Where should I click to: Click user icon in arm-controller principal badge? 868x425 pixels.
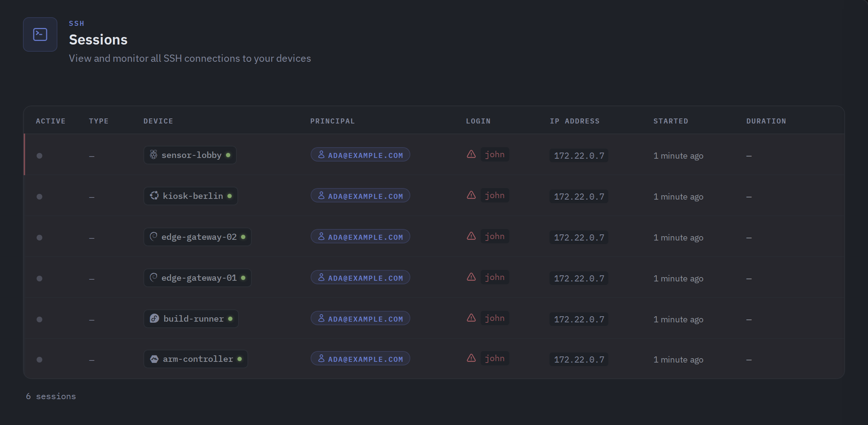(321, 359)
